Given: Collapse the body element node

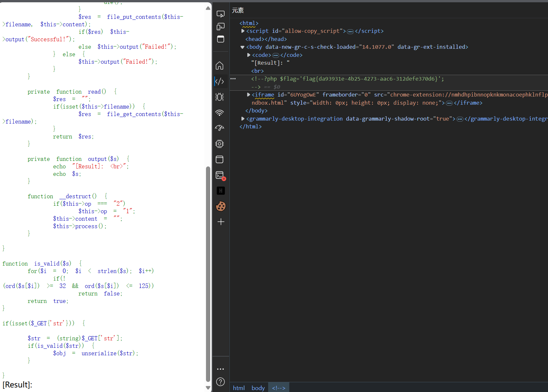Looking at the screenshot, I should pyautogui.click(x=242, y=47).
